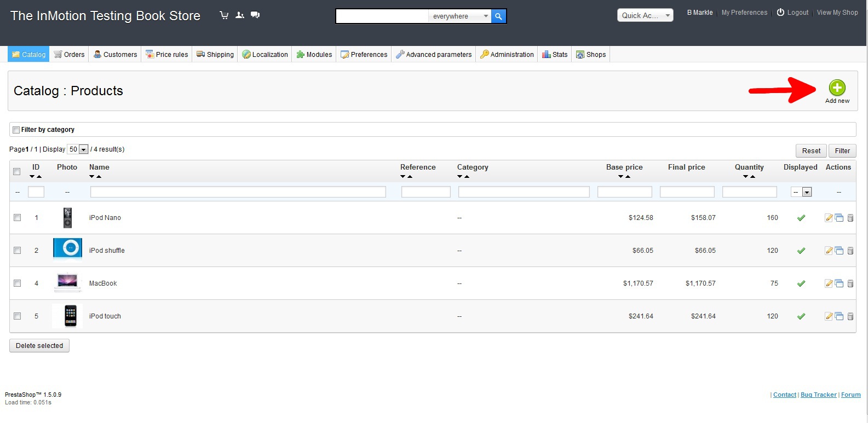868x423 pixels.
Task: Edit the MacBook product
Action: tap(829, 283)
